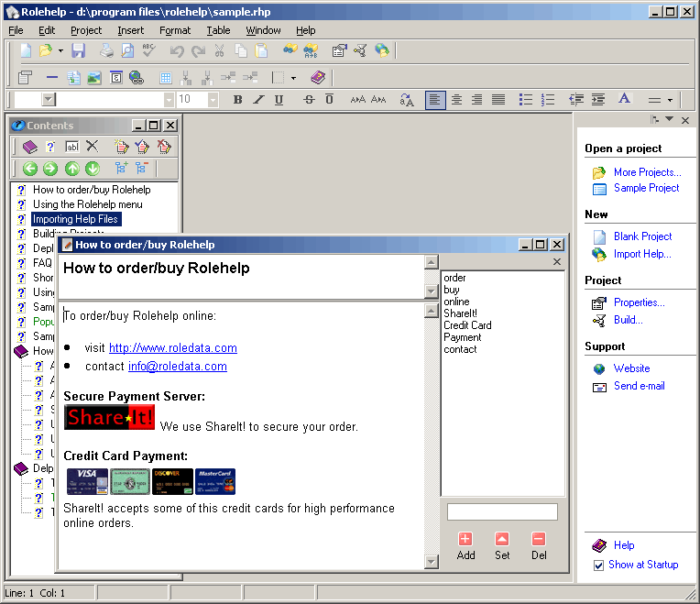This screenshot has height=604, width=700.
Task: Open the Table menu
Action: pos(218,30)
